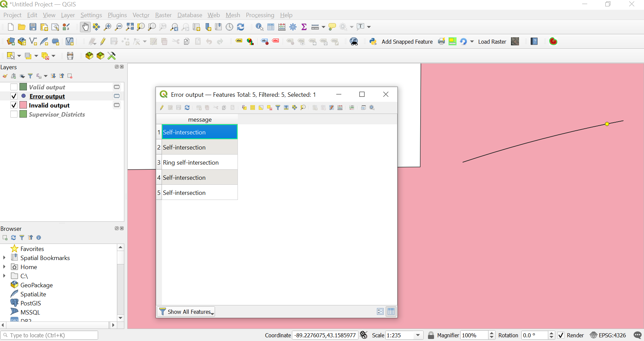Click the New Project icon
This screenshot has width=644, height=341.
click(x=10, y=27)
